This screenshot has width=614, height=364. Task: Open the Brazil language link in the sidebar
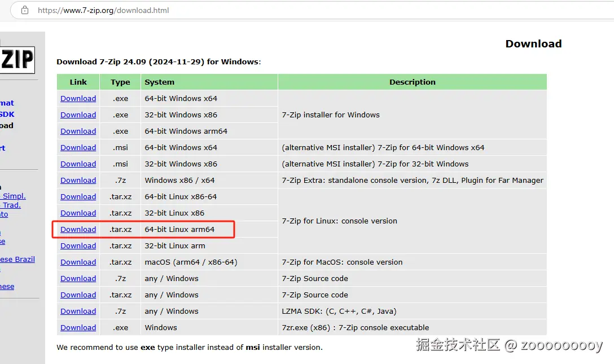tap(17, 260)
